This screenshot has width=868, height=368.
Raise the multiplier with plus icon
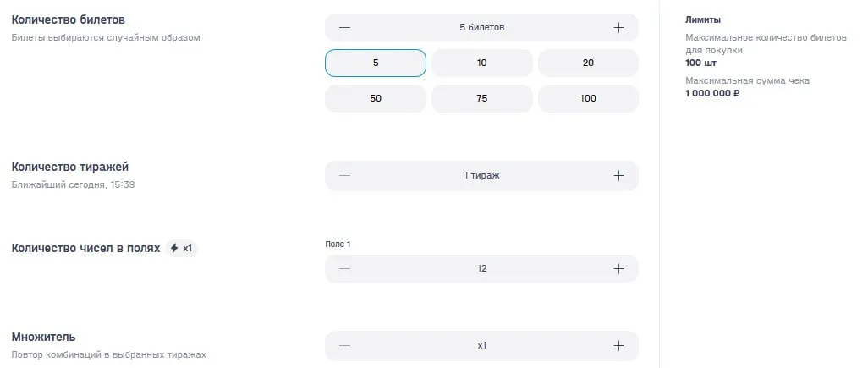pyautogui.click(x=618, y=345)
